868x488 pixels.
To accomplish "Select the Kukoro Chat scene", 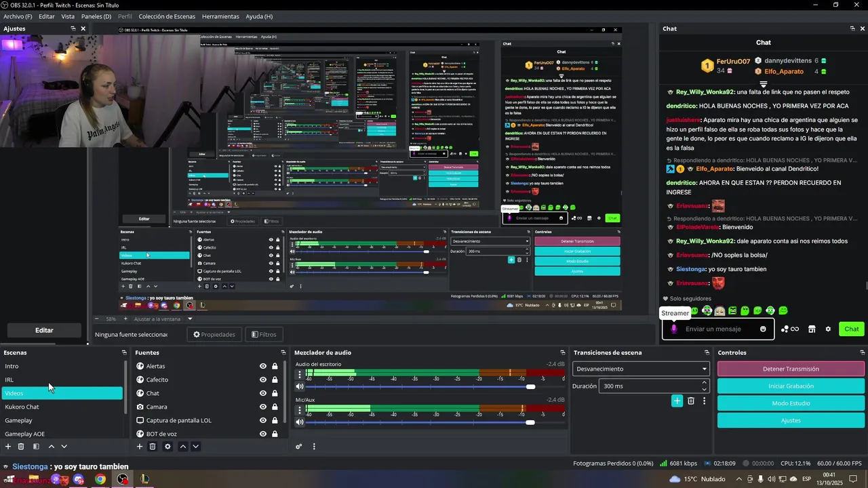I will coord(62,407).
